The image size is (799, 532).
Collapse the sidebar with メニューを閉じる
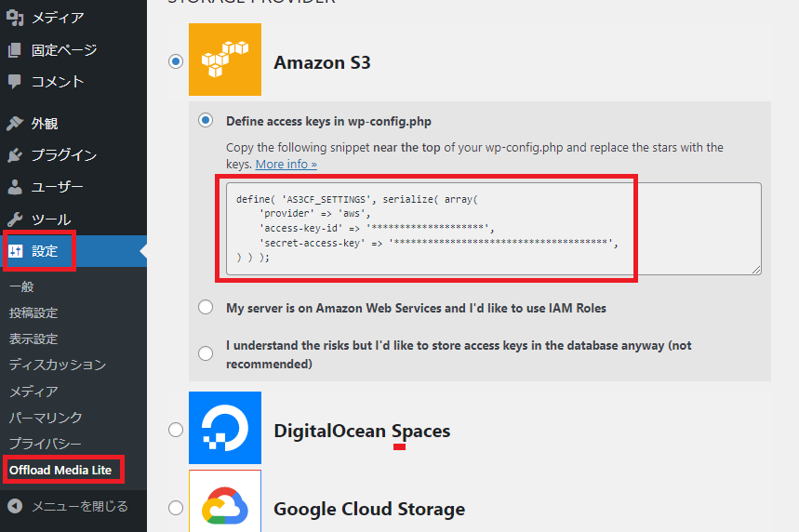pyautogui.click(x=67, y=507)
